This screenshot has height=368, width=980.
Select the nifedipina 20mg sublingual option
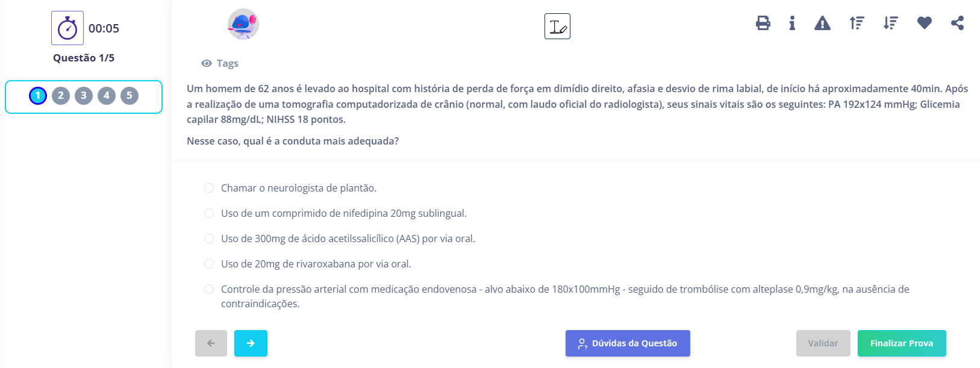point(209,213)
